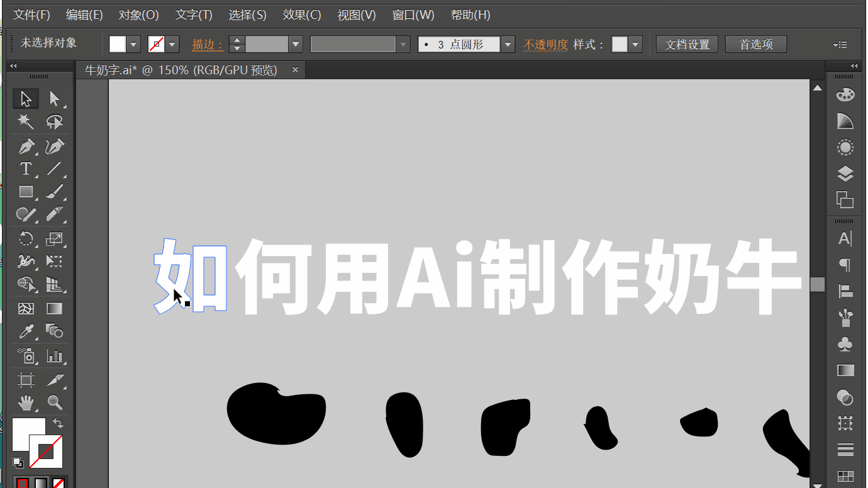Select the Scale tool
Image resolution: width=868 pixels, height=488 pixels.
point(54,239)
